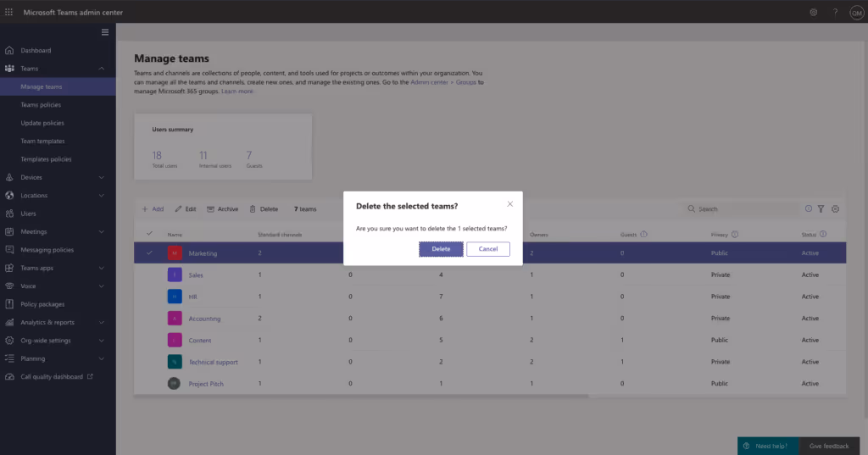The height and width of the screenshot is (455, 868).
Task: Open the app launcher waffle icon
Action: (x=8, y=12)
